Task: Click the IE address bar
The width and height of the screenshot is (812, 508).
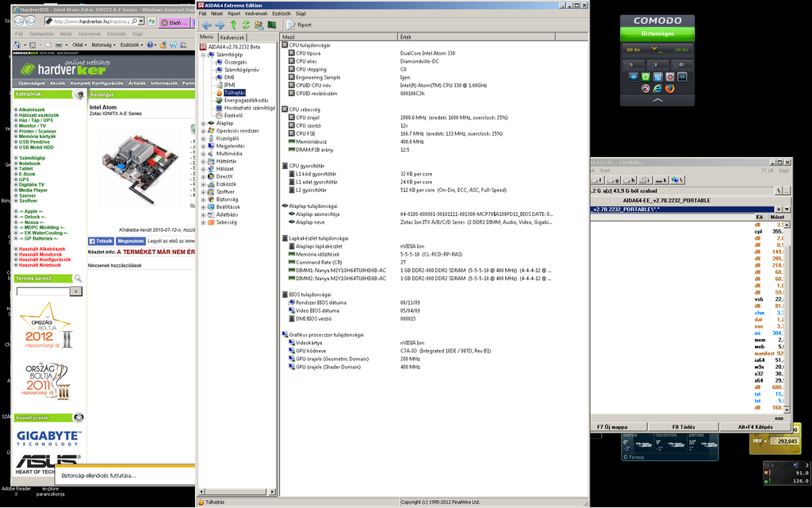Action: click(x=91, y=21)
